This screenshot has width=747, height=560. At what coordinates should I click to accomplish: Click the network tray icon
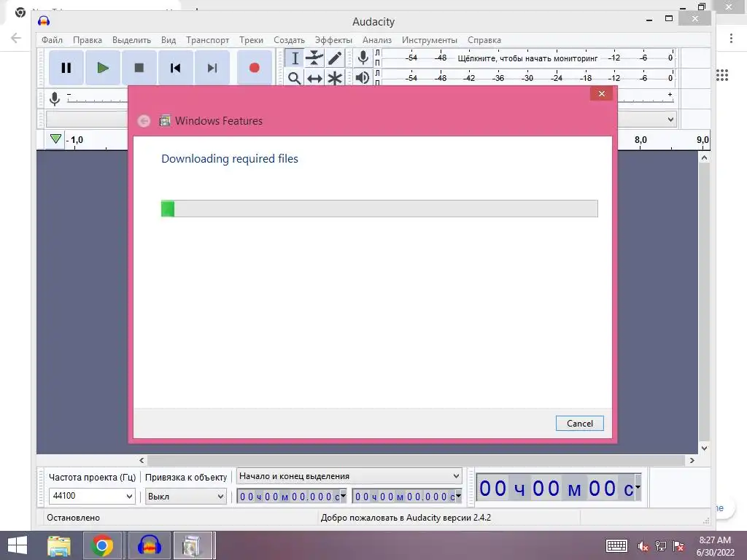661,546
